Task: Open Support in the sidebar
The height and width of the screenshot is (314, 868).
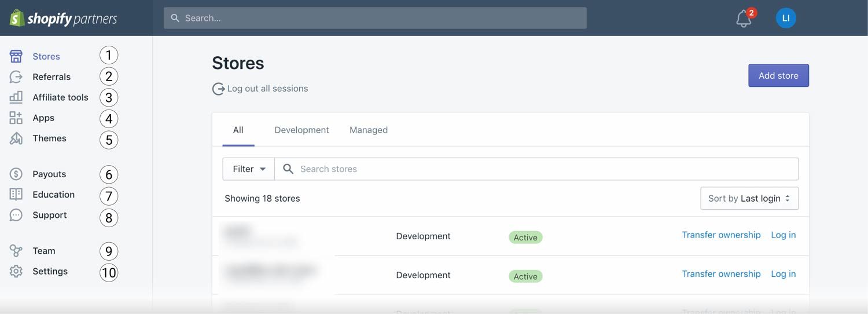Action: [50, 215]
